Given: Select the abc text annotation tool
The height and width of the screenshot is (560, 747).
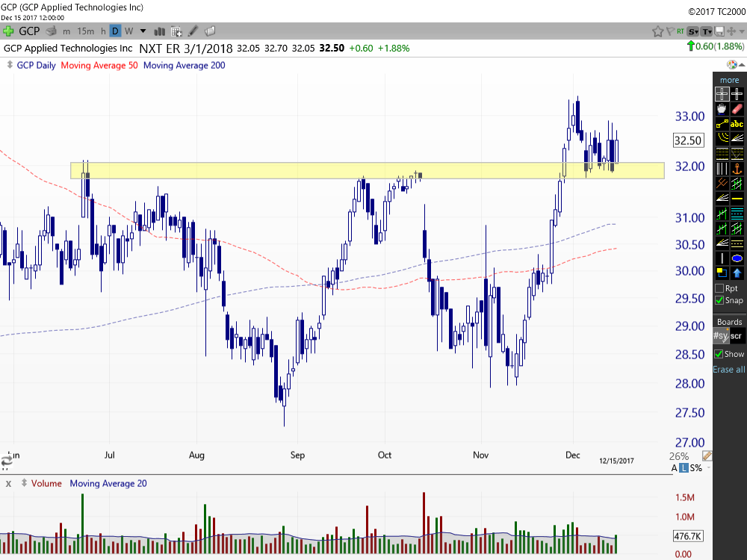Looking at the screenshot, I should click(x=737, y=124).
